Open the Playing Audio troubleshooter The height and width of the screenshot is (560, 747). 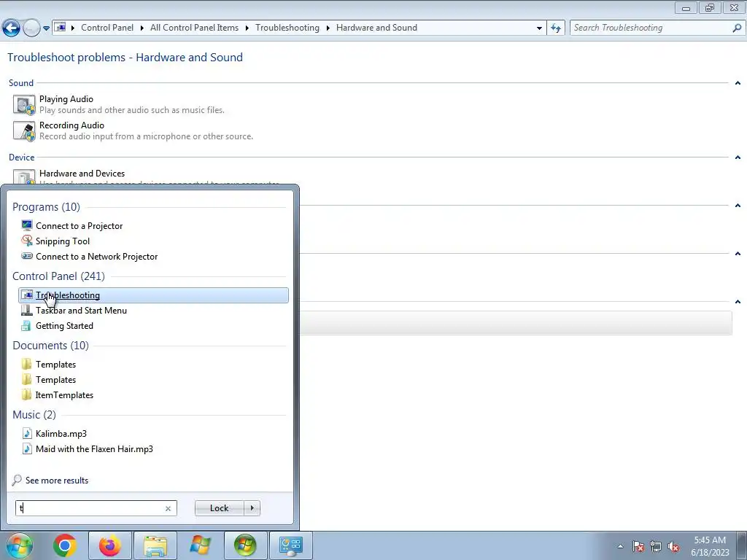(66, 99)
